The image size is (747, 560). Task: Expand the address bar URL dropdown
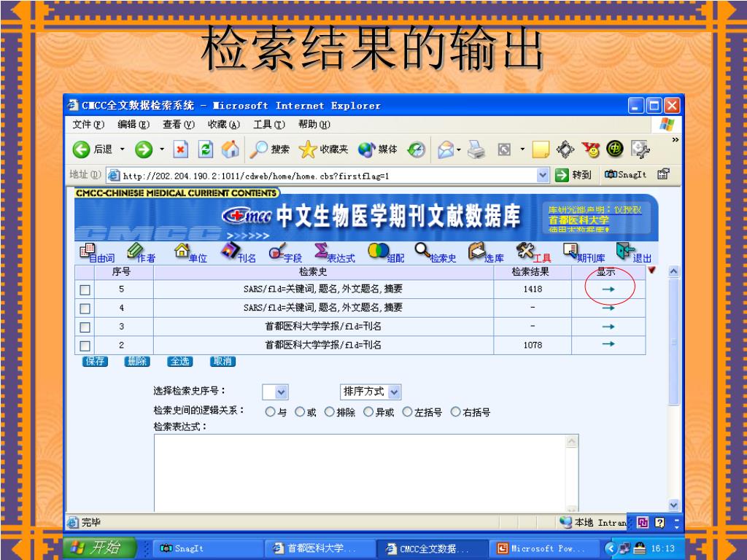click(543, 175)
